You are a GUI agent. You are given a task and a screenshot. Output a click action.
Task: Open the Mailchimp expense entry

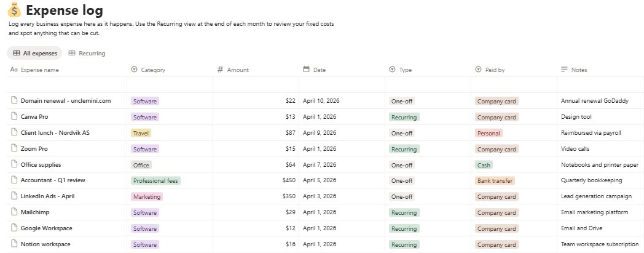[x=35, y=212]
